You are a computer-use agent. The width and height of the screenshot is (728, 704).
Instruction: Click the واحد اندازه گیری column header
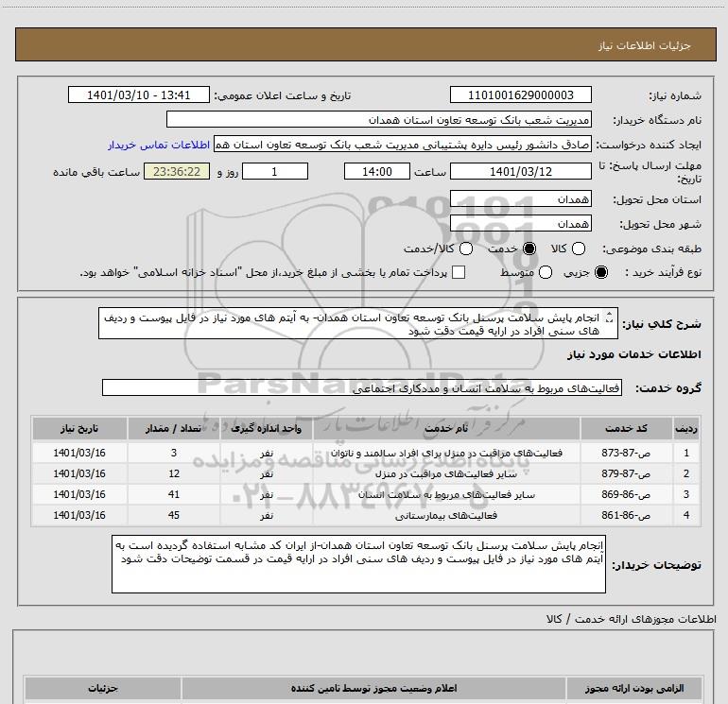pyautogui.click(x=266, y=428)
